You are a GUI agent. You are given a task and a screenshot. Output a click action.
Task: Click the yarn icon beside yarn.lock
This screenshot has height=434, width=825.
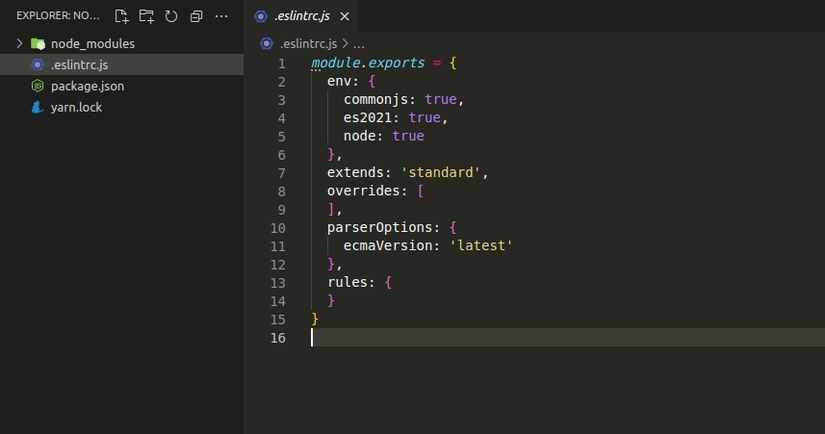point(37,107)
